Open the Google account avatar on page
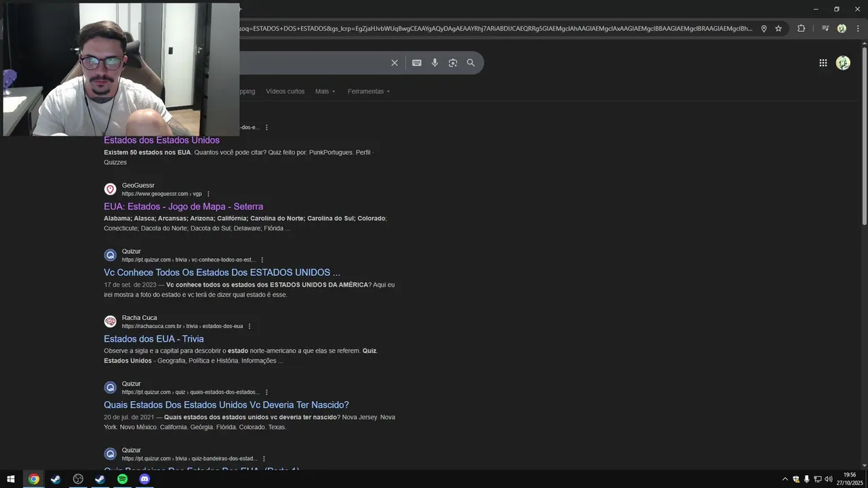Screen dimensions: 868x488 click(843, 63)
